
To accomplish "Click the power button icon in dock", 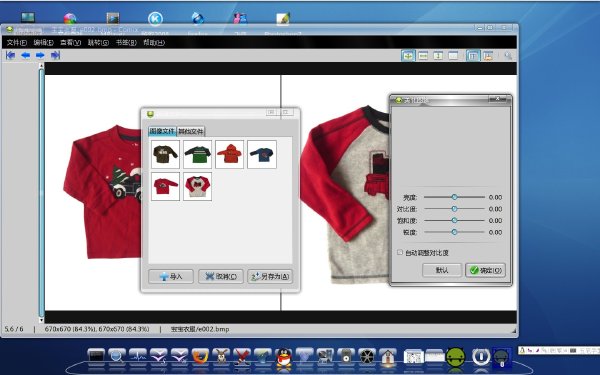I will (481, 357).
